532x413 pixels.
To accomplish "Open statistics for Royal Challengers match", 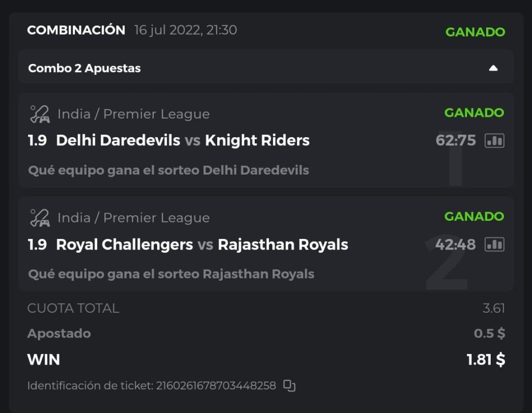I will pos(494,244).
